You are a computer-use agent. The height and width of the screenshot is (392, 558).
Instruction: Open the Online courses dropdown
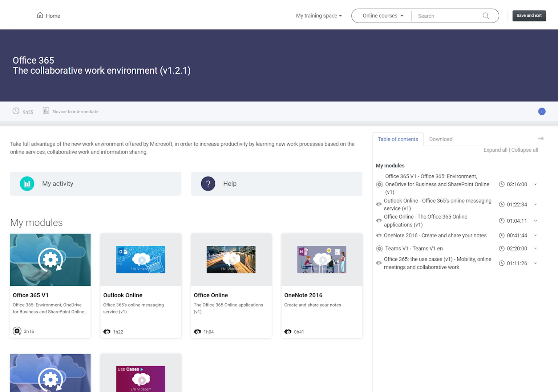[383, 16]
